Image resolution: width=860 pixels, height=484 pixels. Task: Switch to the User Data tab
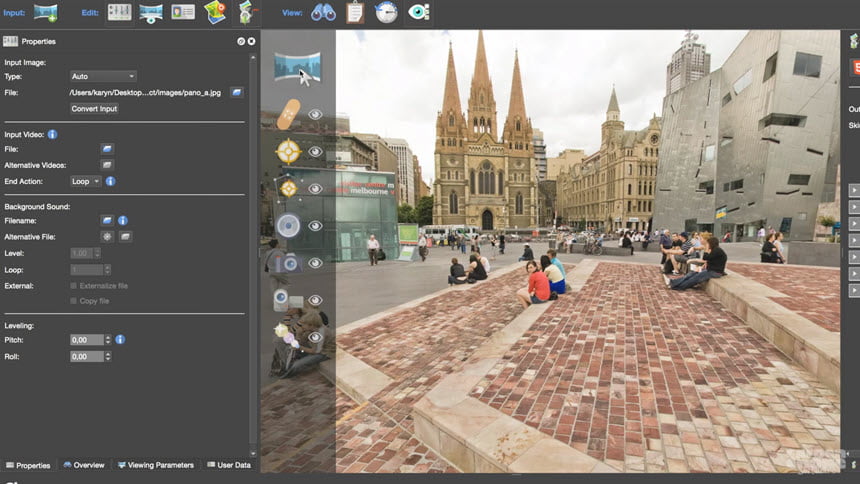click(229, 465)
